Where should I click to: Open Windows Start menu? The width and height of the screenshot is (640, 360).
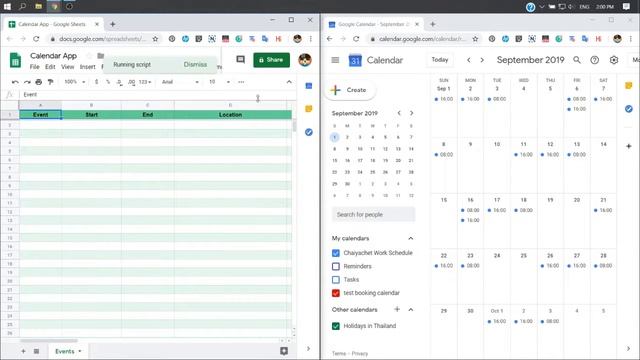(x=7, y=7)
